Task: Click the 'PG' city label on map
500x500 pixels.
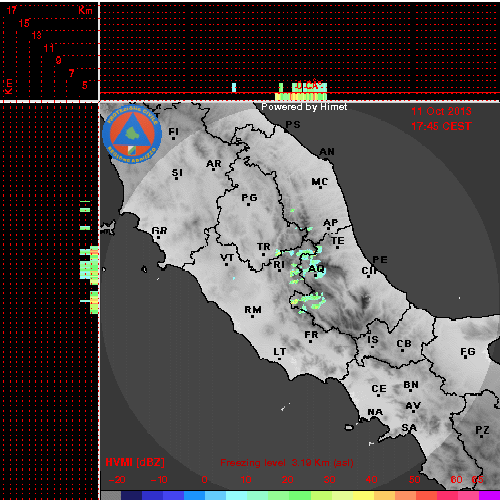Action: click(249, 198)
